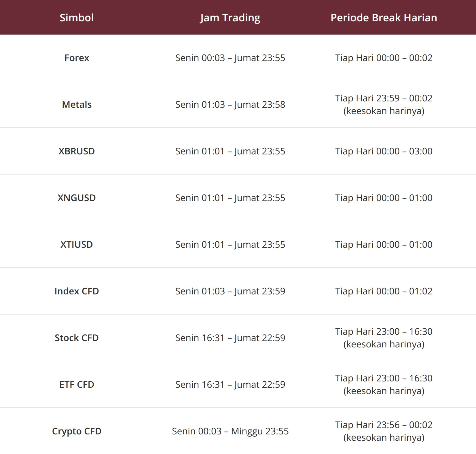This screenshot has width=476, height=454.
Task: Click the Simbol column header
Action: point(77,18)
